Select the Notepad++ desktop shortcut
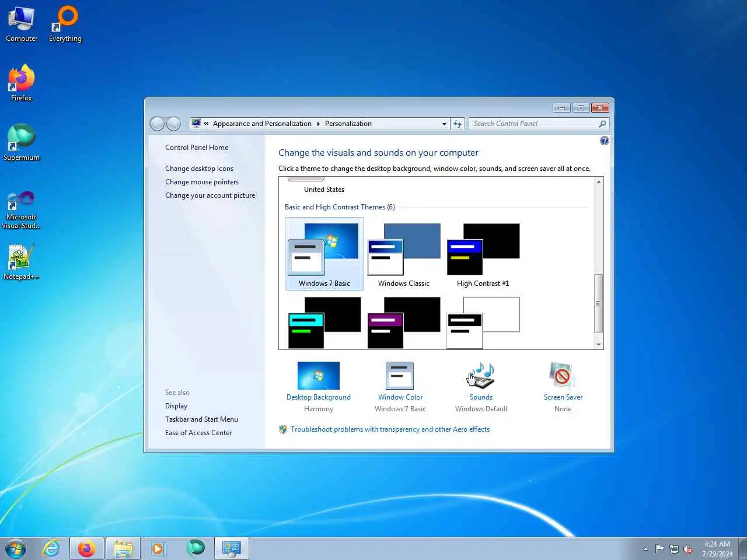Screen dimensions: 747x560 (x=22, y=262)
